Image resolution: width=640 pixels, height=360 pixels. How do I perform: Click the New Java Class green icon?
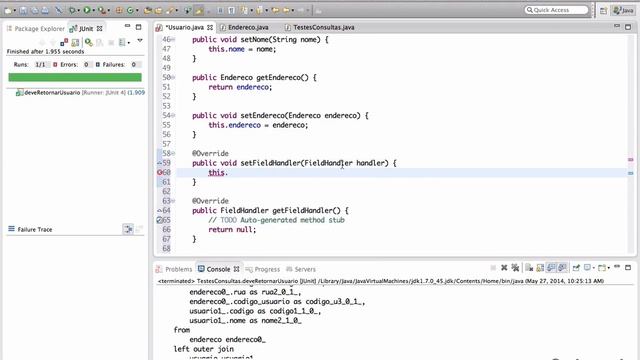coord(130,10)
